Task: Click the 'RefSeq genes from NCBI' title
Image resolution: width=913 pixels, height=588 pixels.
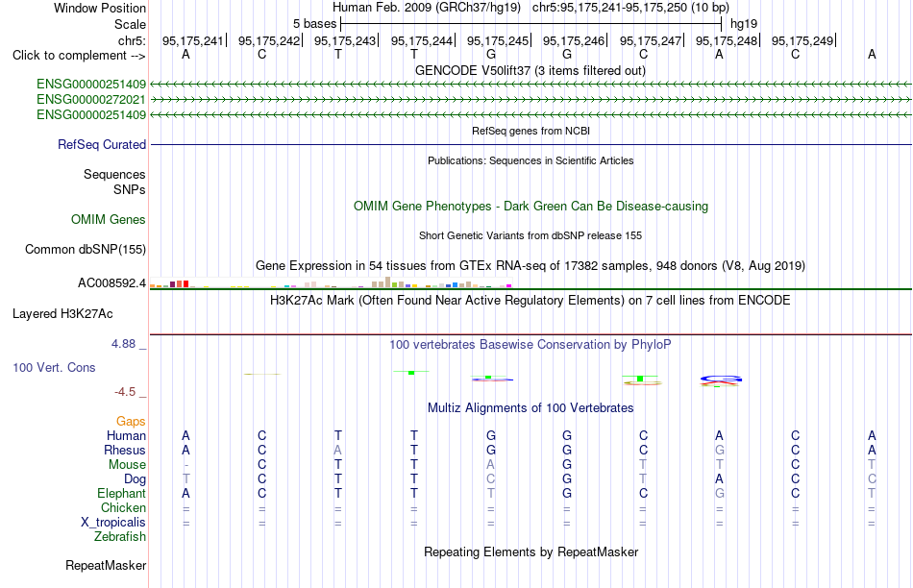Action: [x=531, y=131]
